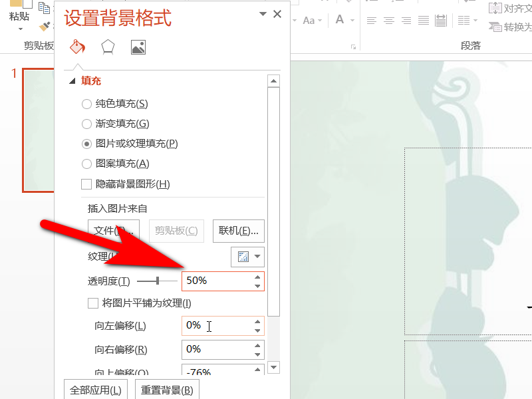Image resolution: width=532 pixels, height=399 pixels.
Task: Open the character spacing Aa dropdown
Action: (311, 21)
